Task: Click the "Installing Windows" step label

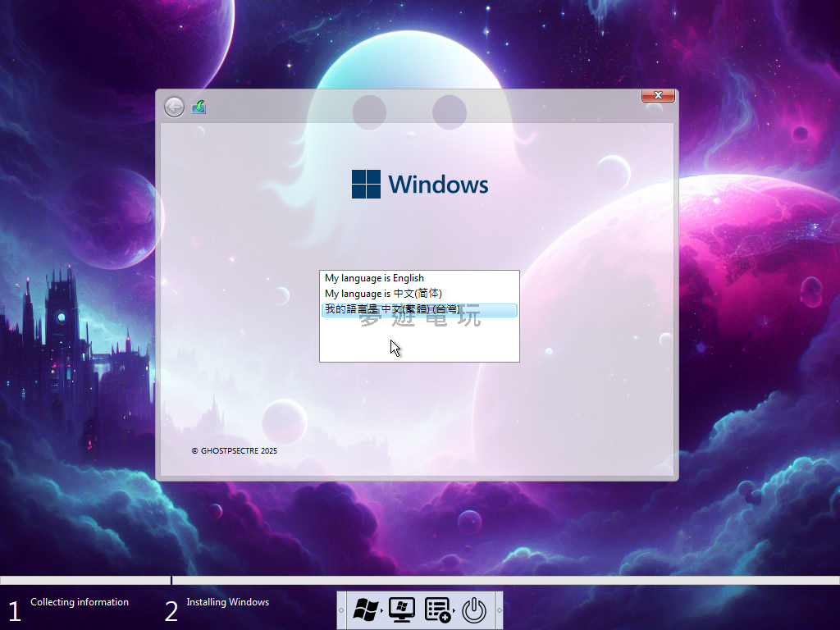Action: [x=227, y=602]
